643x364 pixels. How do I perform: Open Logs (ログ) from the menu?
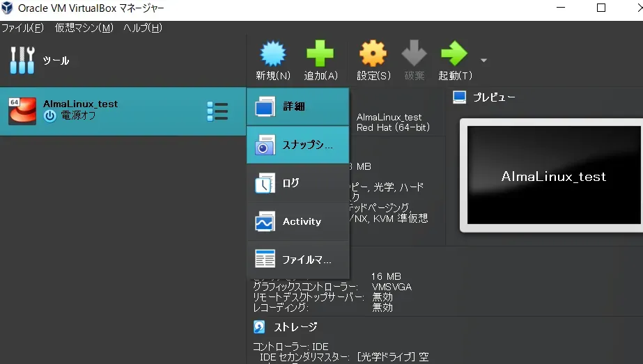[297, 184]
